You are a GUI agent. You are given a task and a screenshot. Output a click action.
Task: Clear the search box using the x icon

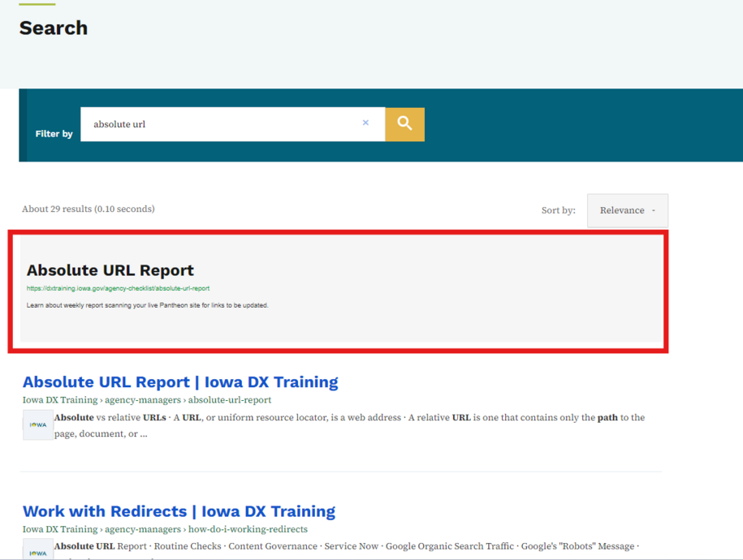365,123
